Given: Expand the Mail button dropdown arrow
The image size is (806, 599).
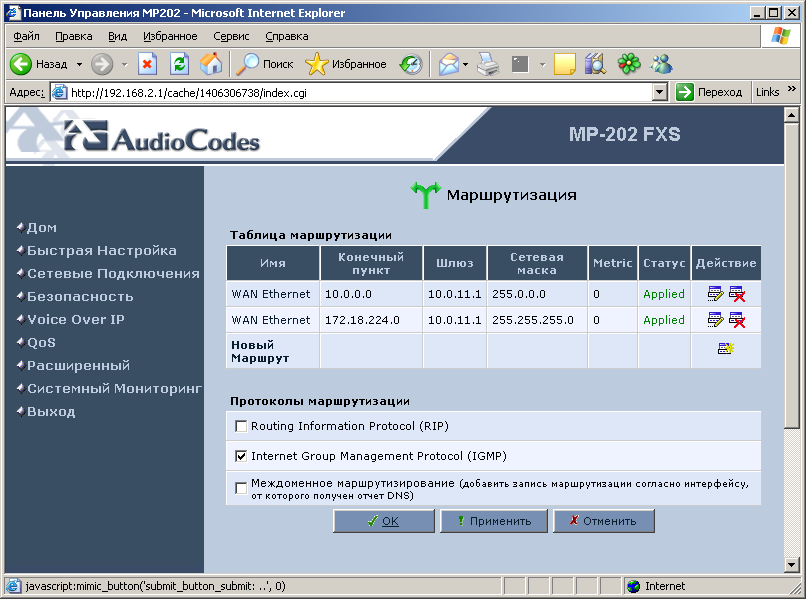Looking at the screenshot, I should pyautogui.click(x=465, y=64).
